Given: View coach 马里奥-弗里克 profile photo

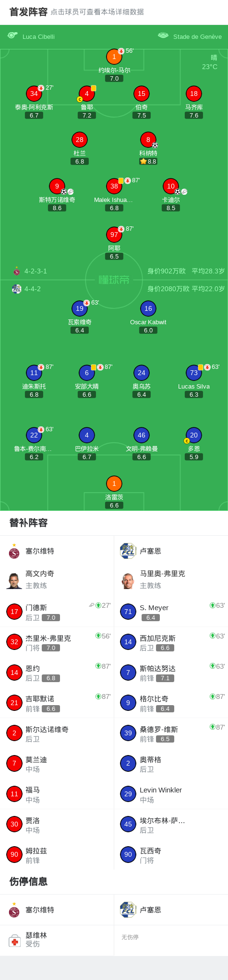Looking at the screenshot, I should (128, 580).
